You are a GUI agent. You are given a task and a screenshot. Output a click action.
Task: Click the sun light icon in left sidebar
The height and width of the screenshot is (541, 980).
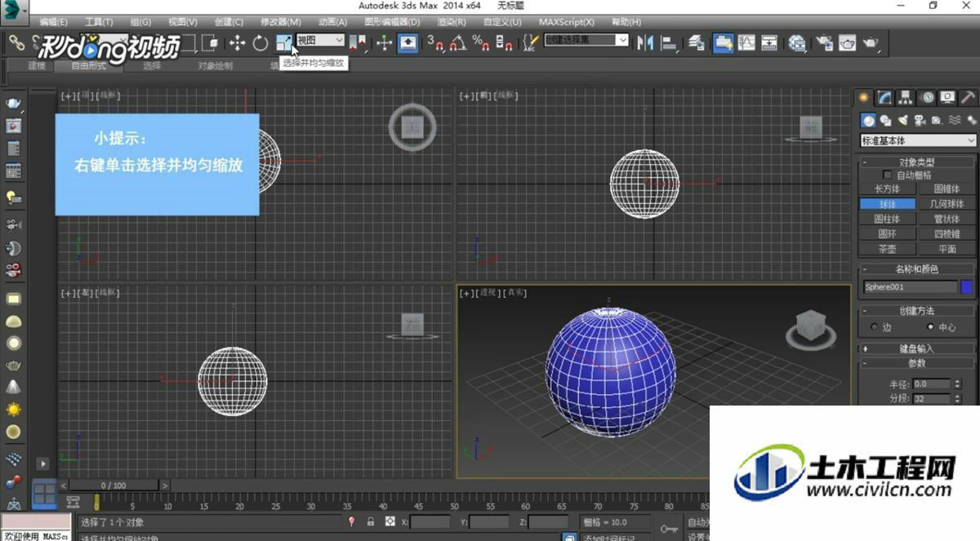13,410
